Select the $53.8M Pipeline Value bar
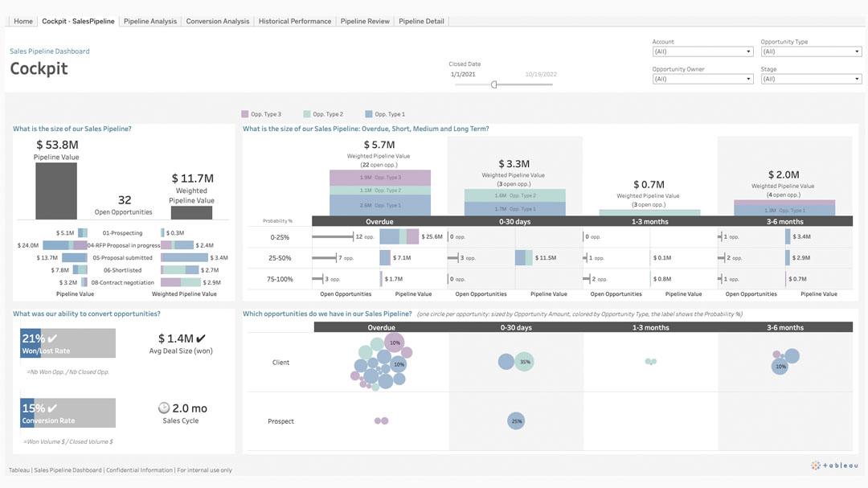This screenshot has height=488, width=868. [x=56, y=191]
